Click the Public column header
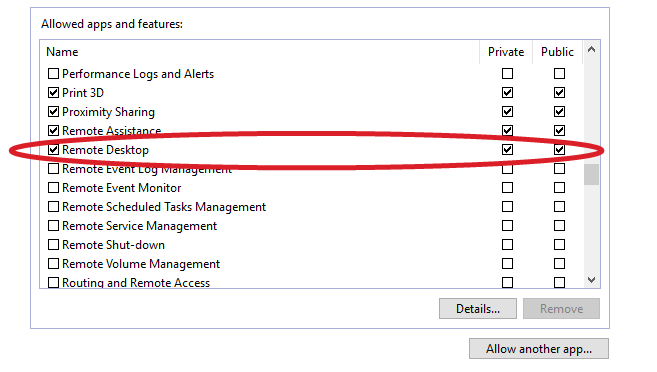This screenshot has height=372, width=657. pos(557,52)
